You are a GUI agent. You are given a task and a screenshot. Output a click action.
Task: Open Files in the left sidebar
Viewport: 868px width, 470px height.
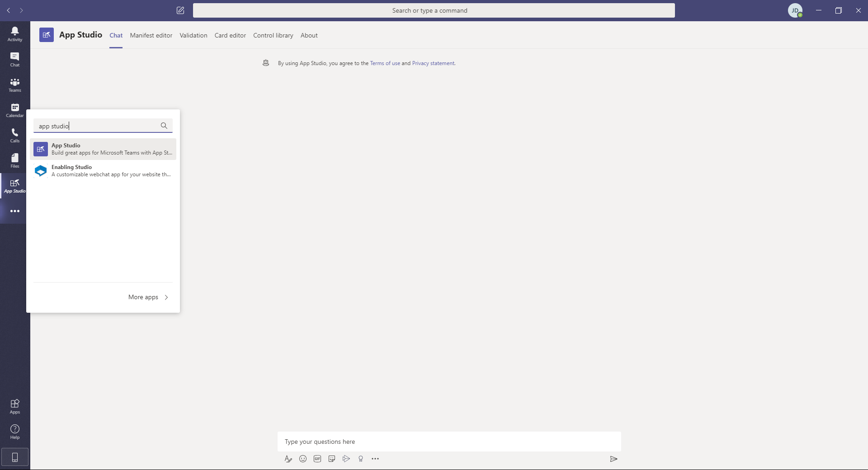click(x=15, y=160)
